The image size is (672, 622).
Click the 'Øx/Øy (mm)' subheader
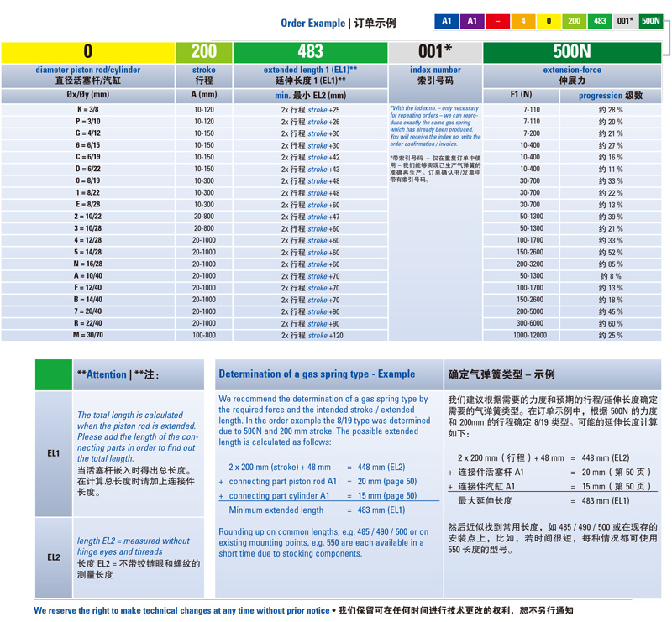88,95
